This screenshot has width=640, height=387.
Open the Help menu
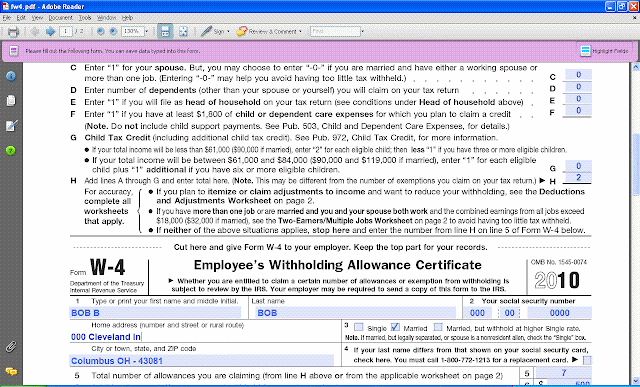[127, 18]
